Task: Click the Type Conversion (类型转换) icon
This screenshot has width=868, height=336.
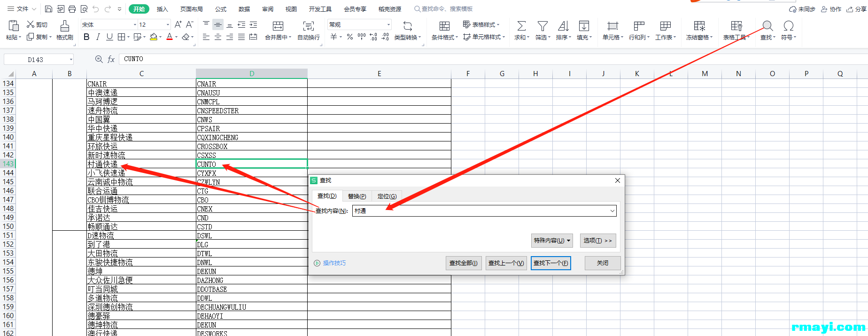Action: (x=408, y=26)
